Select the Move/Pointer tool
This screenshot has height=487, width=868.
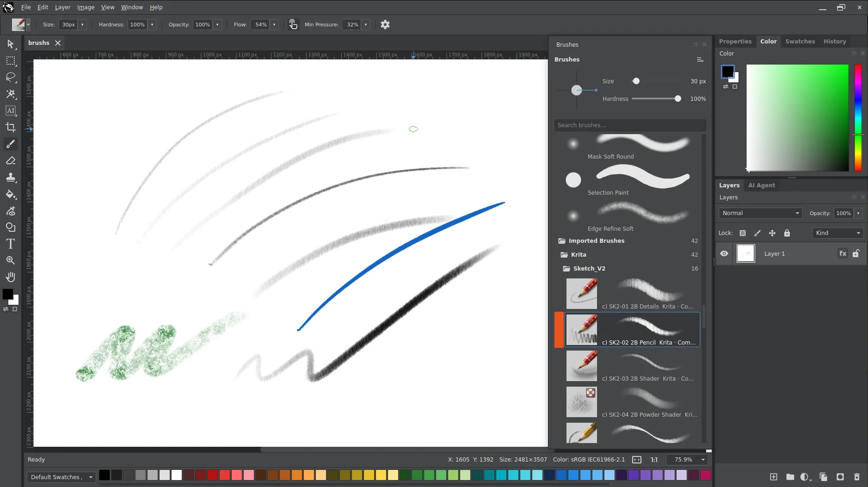coord(11,44)
